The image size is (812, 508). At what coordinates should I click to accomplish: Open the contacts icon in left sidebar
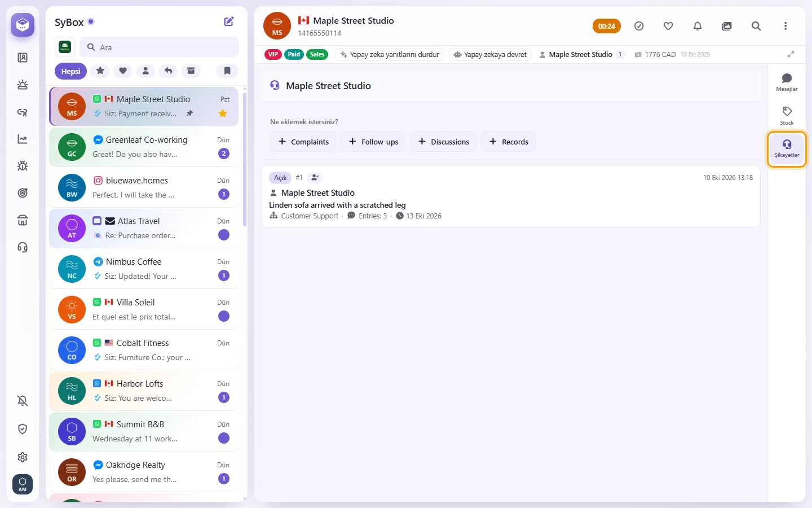(23, 58)
